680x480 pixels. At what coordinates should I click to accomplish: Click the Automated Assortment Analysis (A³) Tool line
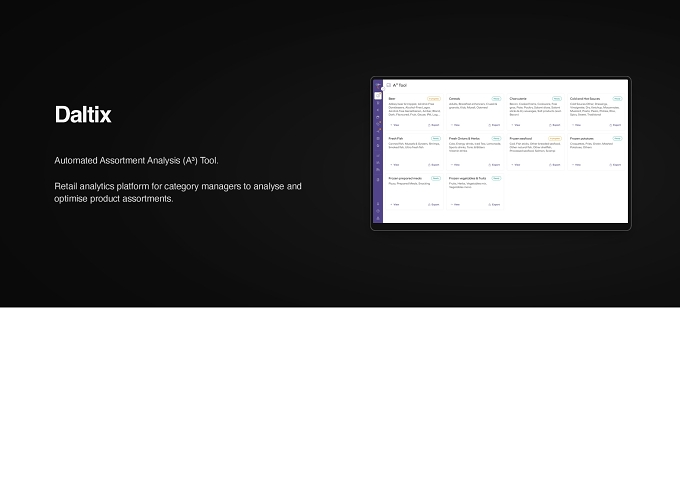point(136,160)
